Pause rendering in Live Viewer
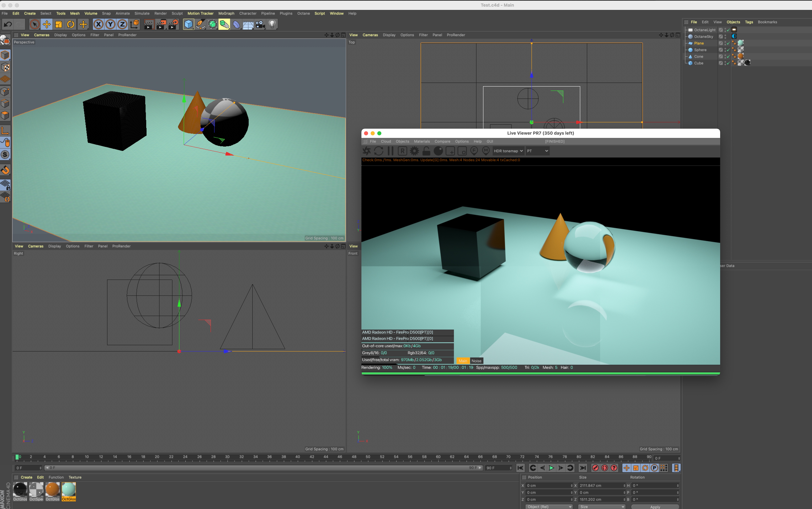The image size is (812, 509). pos(390,151)
